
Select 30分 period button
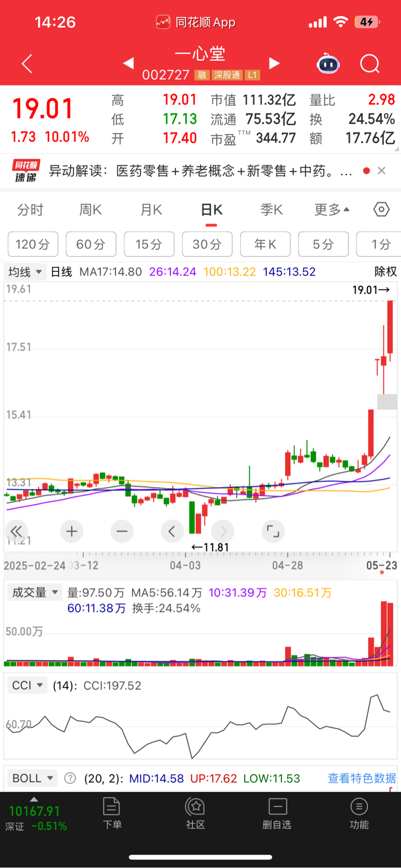click(207, 244)
